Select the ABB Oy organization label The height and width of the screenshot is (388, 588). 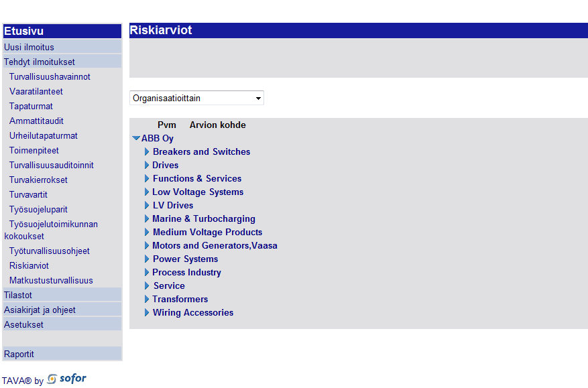click(x=158, y=138)
